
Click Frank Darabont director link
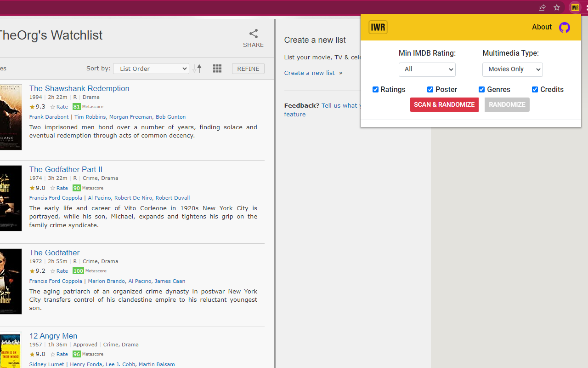(49, 117)
